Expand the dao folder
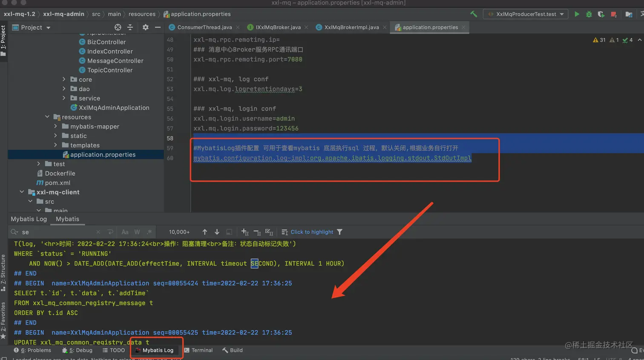The height and width of the screenshot is (360, 644). 64,89
